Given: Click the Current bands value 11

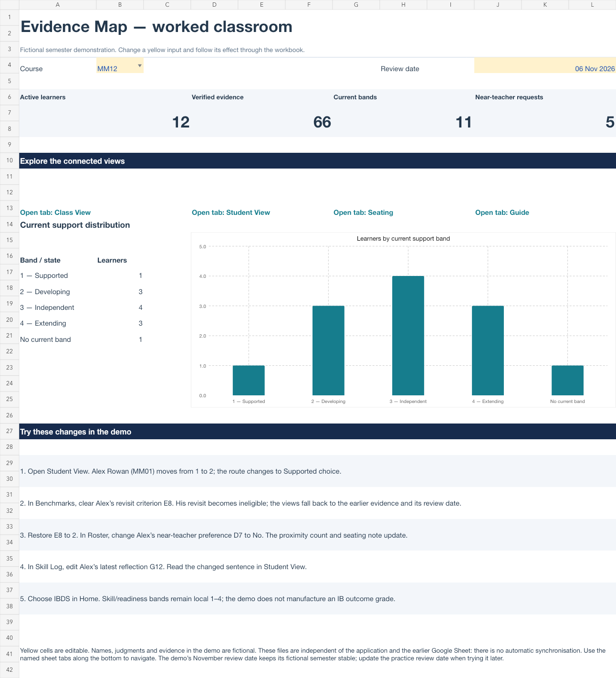Looking at the screenshot, I should point(463,122).
